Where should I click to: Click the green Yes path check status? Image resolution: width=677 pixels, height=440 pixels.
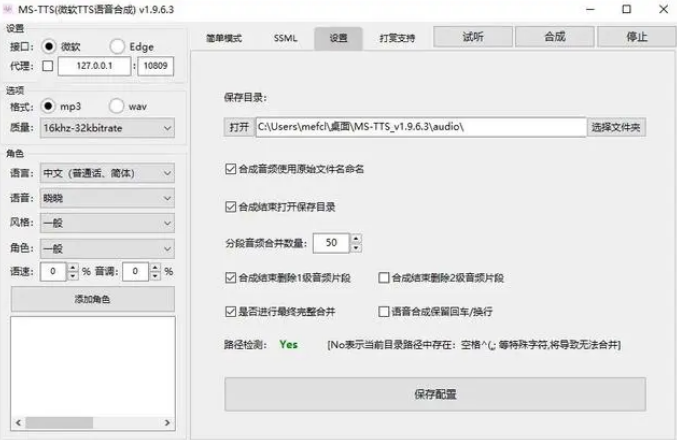288,345
